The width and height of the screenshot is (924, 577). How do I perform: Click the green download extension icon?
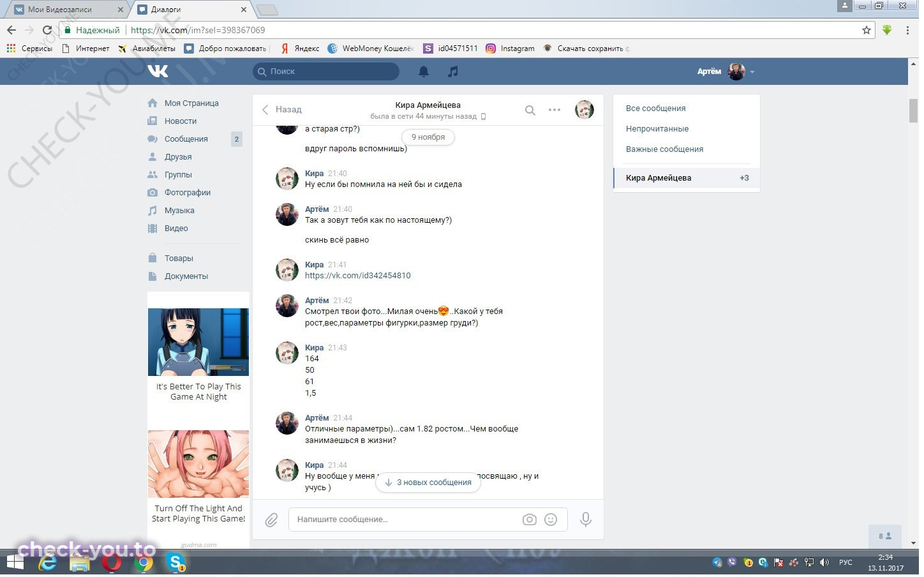[887, 30]
